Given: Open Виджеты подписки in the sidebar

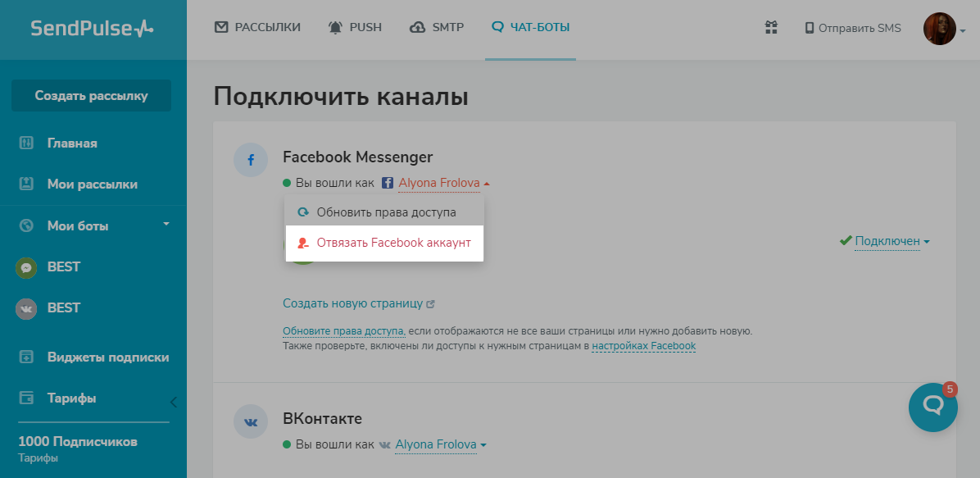Looking at the screenshot, I should pyautogui.click(x=108, y=357).
